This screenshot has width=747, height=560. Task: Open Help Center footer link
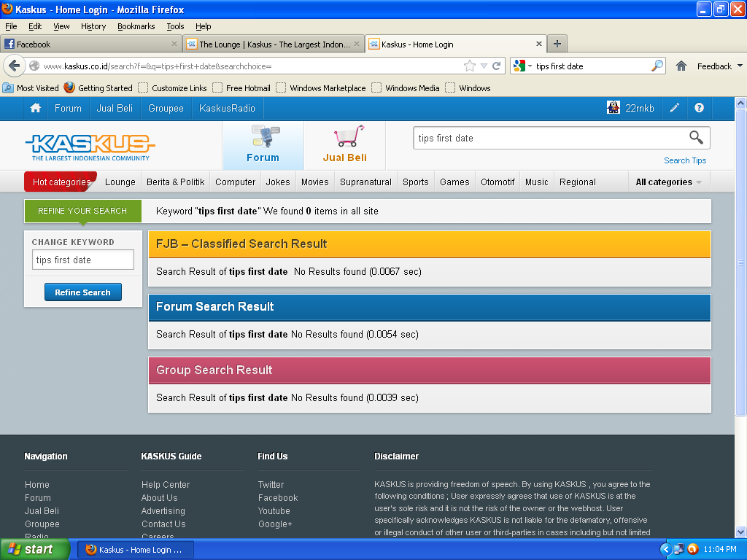pos(166,484)
